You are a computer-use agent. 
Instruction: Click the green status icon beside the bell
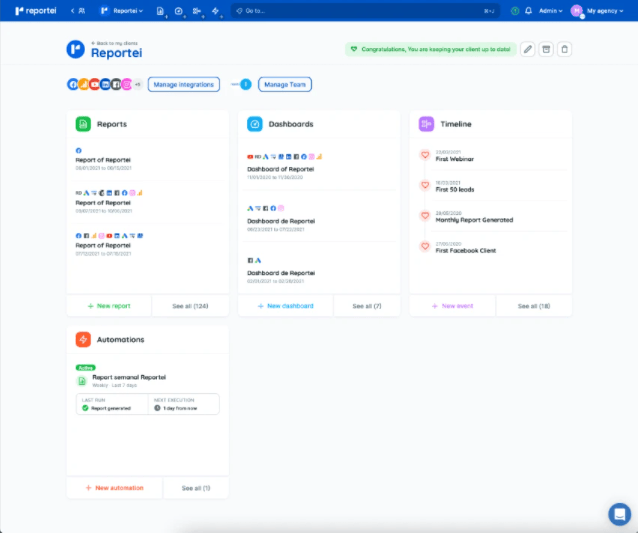[x=515, y=11]
